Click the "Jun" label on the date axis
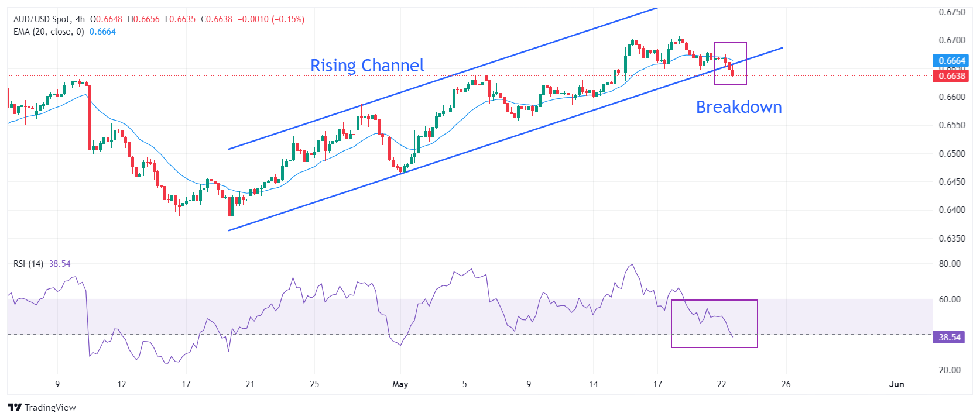980x420 pixels. pos(896,384)
